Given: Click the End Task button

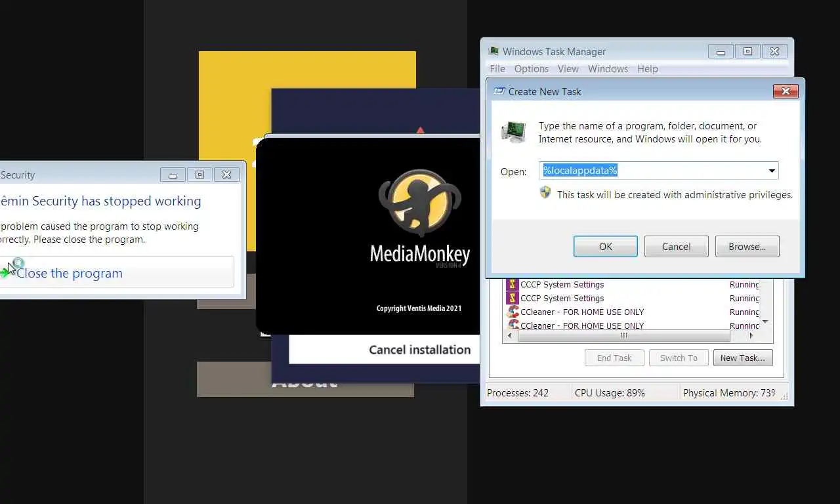Looking at the screenshot, I should [x=614, y=358].
